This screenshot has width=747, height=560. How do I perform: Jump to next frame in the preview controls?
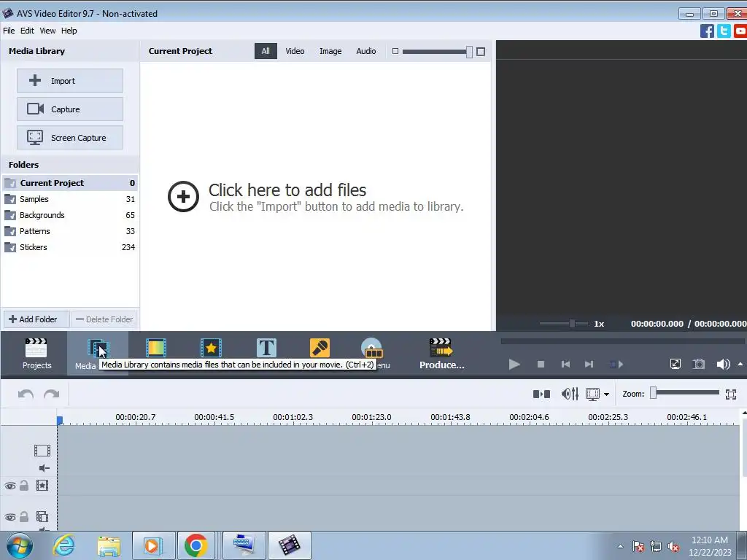coord(589,365)
